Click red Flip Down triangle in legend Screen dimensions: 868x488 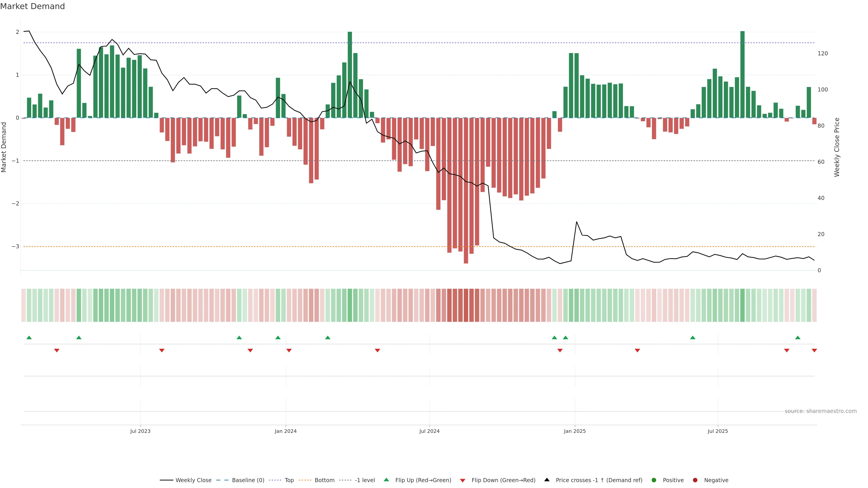pos(463,481)
